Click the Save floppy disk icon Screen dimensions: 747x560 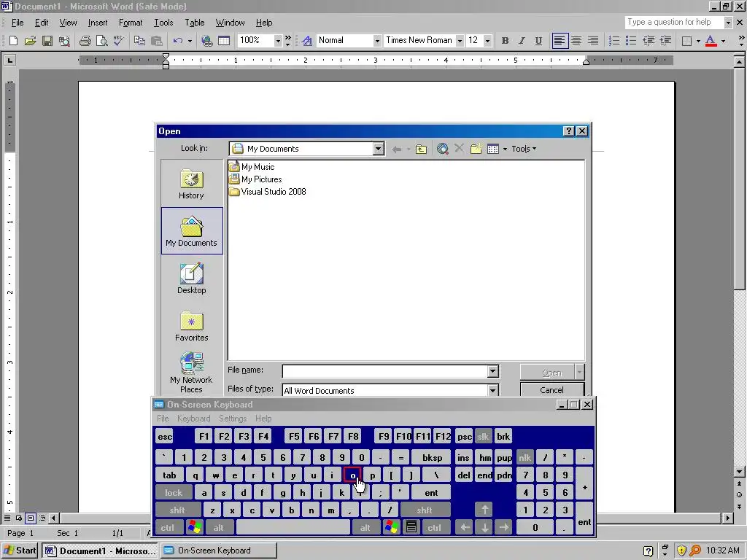click(x=47, y=41)
